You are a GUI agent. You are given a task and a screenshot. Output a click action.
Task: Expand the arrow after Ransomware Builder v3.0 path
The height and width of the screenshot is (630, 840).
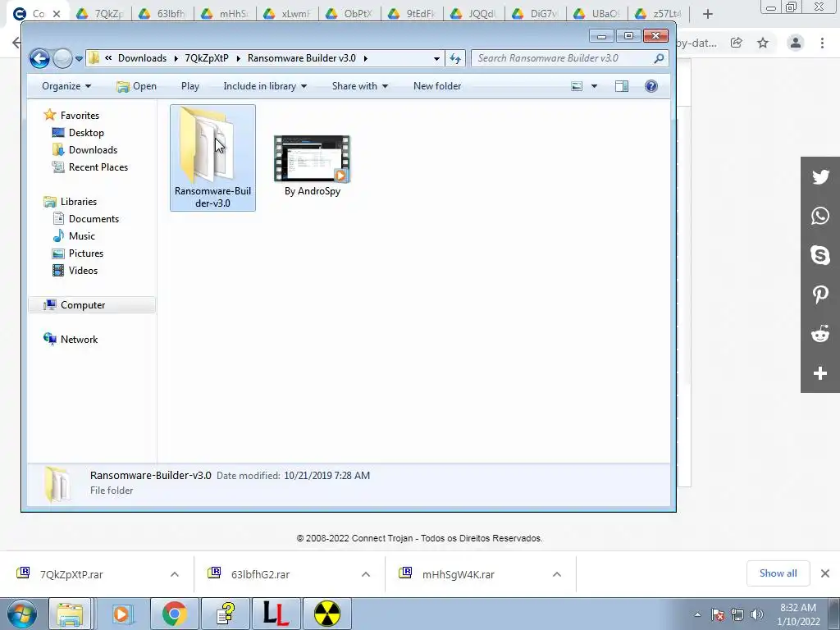366,58
